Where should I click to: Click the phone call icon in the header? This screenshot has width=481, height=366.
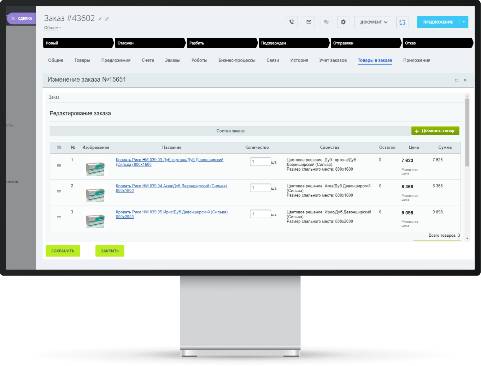[292, 22]
